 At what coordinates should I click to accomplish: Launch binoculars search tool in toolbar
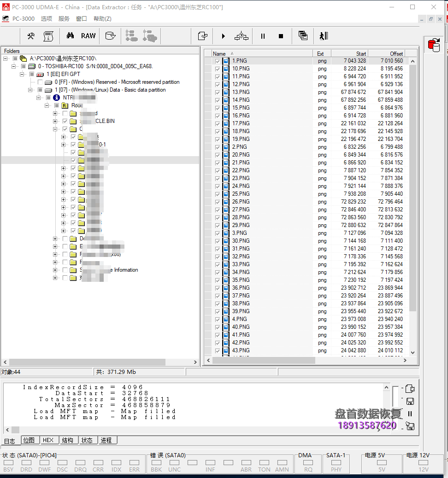coord(70,35)
